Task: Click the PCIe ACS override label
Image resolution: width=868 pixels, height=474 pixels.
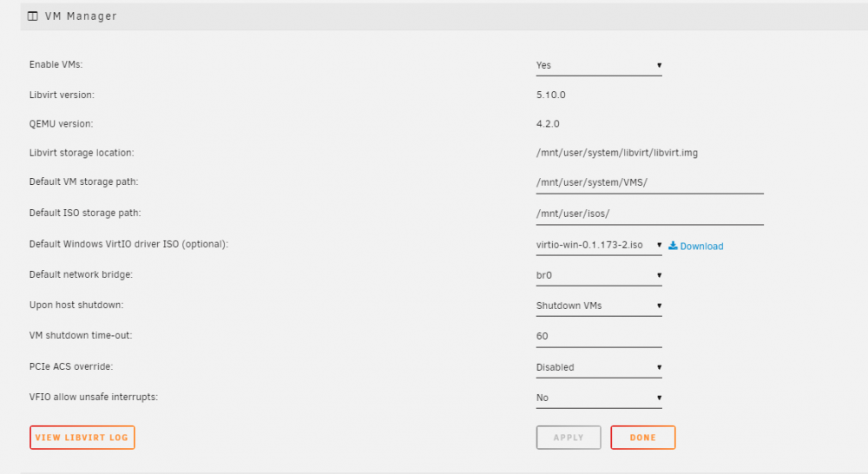Action: pos(71,366)
